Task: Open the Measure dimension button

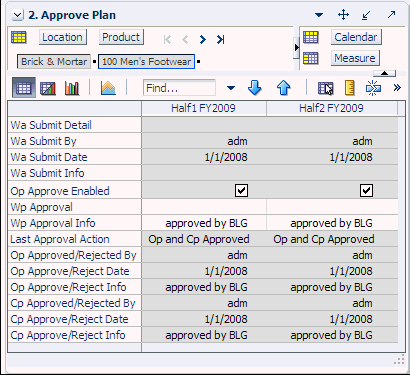Action: tap(355, 58)
